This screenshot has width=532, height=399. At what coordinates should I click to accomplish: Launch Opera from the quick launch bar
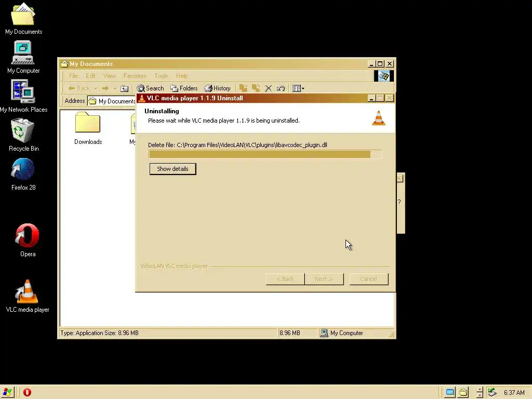(x=27, y=393)
